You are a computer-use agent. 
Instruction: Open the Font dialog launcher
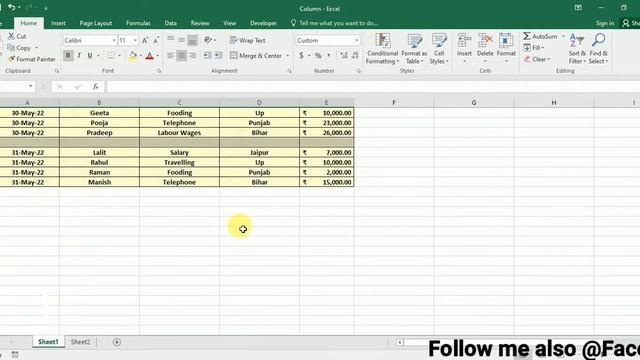click(x=159, y=71)
